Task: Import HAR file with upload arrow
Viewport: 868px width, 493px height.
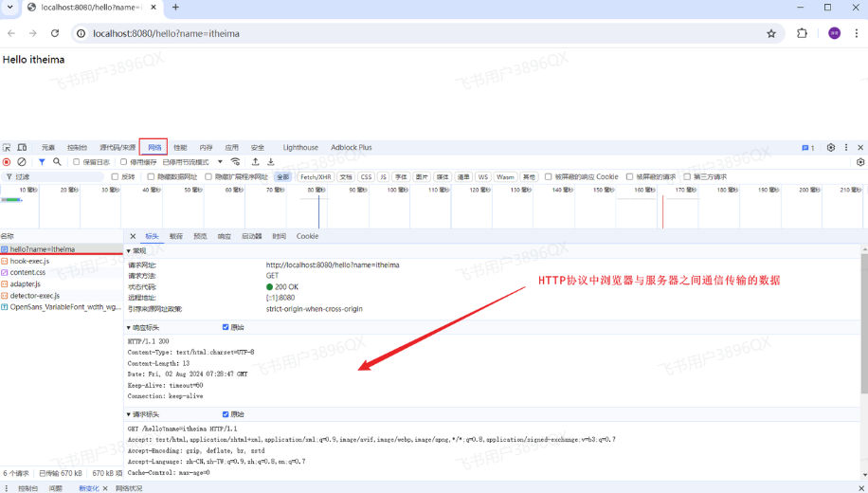Action: (255, 162)
